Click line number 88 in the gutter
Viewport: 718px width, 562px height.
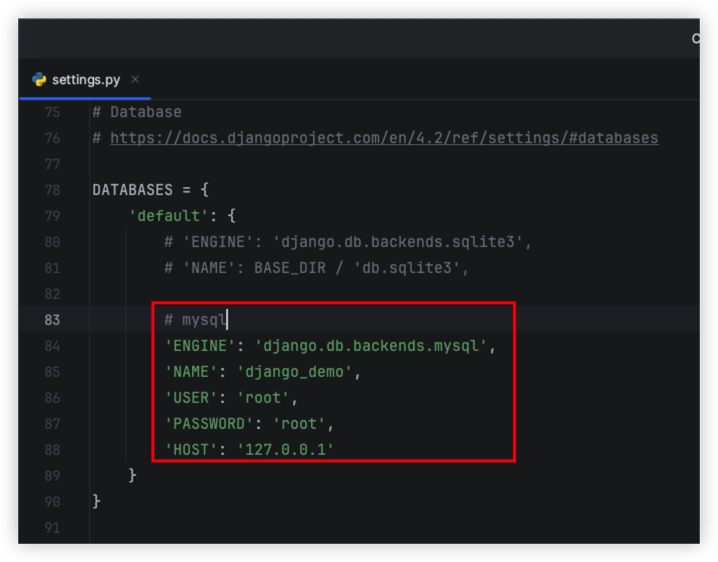[x=51, y=450]
